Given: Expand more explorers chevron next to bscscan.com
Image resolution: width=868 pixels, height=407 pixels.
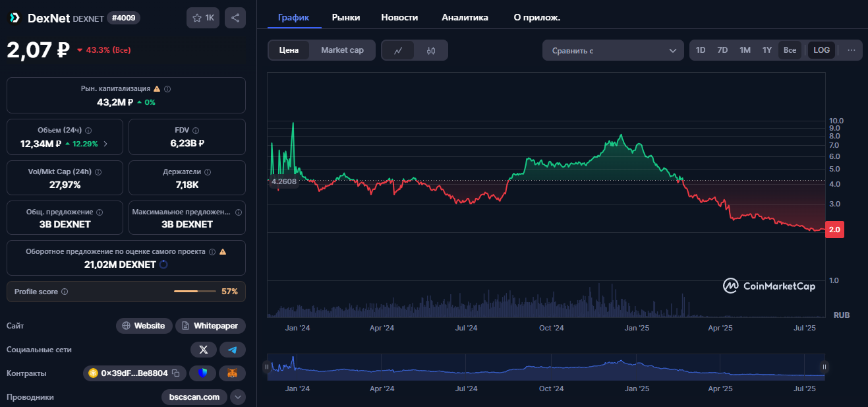Looking at the screenshot, I should 238,397.
